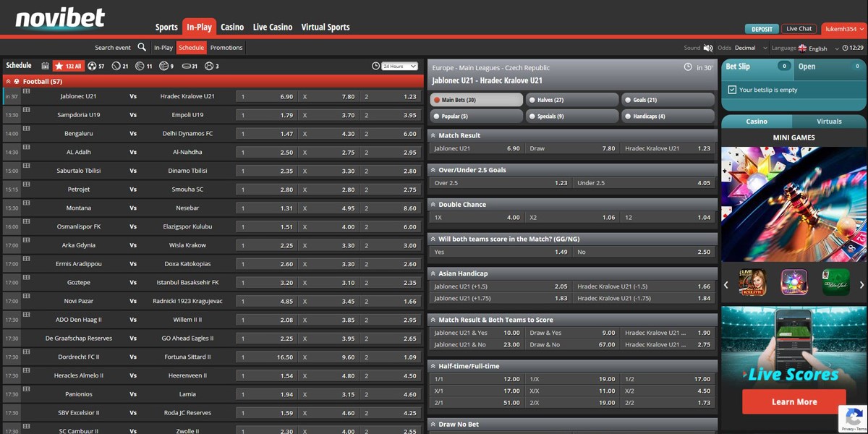Show next mini games arrow
868x434 pixels.
point(861,285)
